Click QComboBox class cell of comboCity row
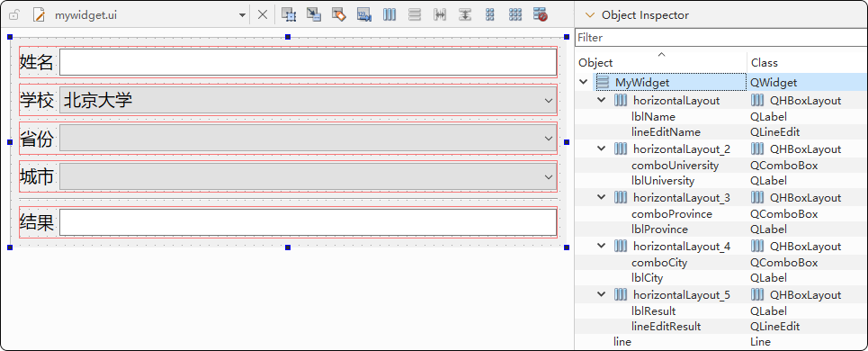The height and width of the screenshot is (351, 868). [x=783, y=263]
